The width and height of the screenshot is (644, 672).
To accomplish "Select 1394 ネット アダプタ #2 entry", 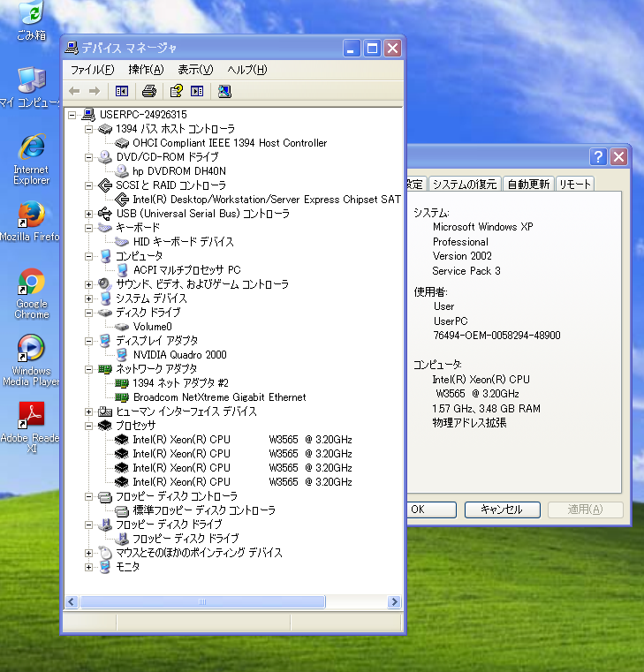I will pyautogui.click(x=180, y=383).
